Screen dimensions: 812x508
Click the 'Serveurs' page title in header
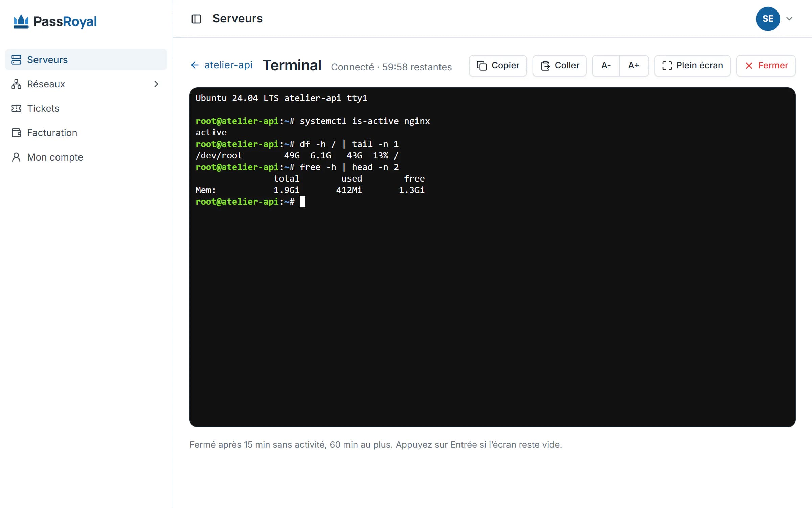238,19
